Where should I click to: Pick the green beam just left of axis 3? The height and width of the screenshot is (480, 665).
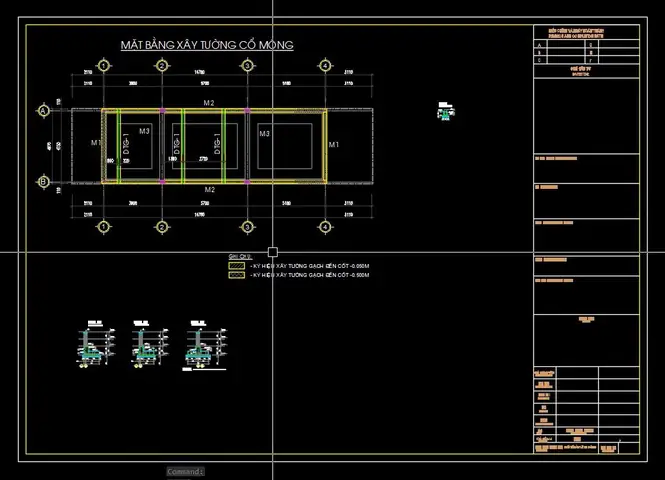224,146
